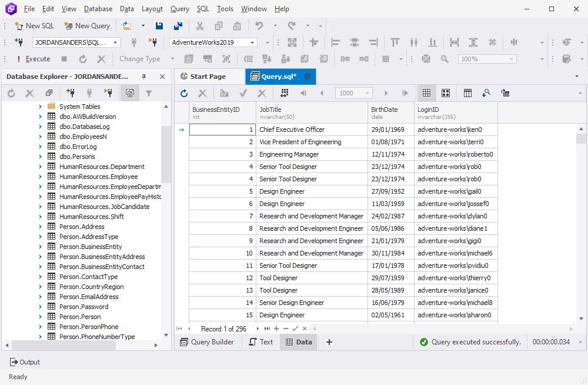Click the Save All icon
The height and width of the screenshot is (385, 588).
tap(178, 25)
